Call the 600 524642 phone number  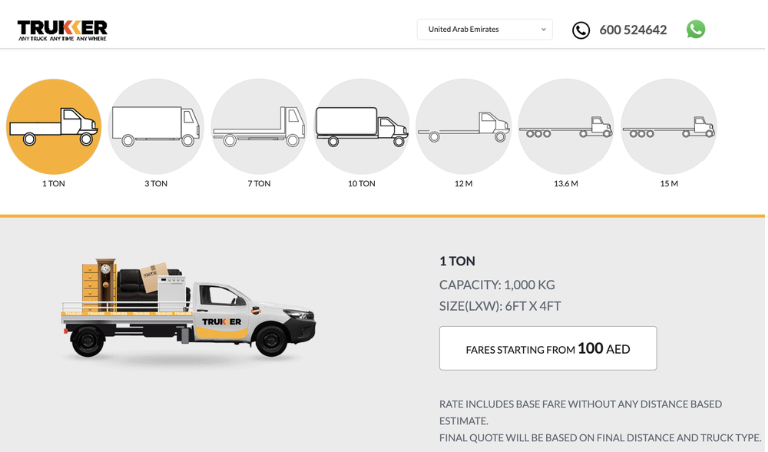tap(632, 30)
